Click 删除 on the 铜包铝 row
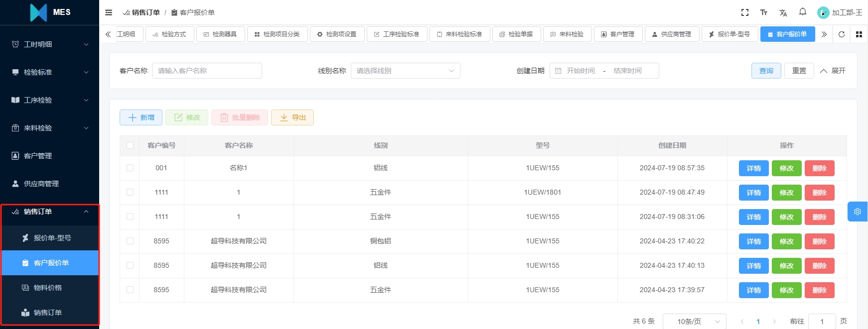 [820, 241]
